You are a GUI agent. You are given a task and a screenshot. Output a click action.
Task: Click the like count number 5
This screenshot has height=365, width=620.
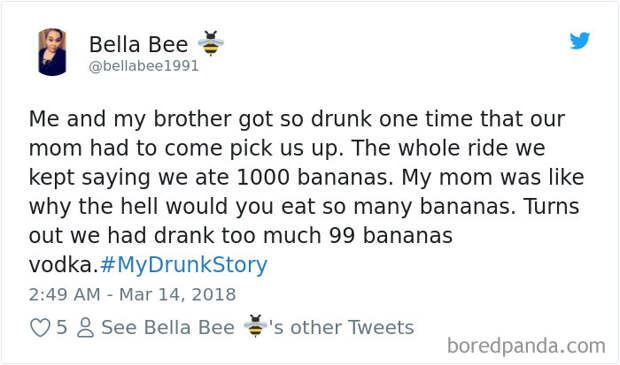pos(62,327)
